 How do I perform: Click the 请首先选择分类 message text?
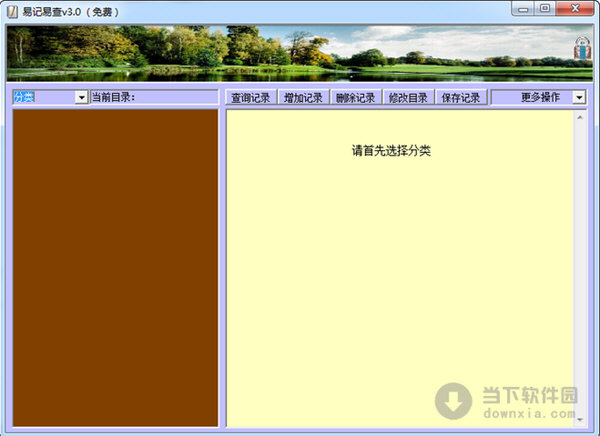point(391,150)
